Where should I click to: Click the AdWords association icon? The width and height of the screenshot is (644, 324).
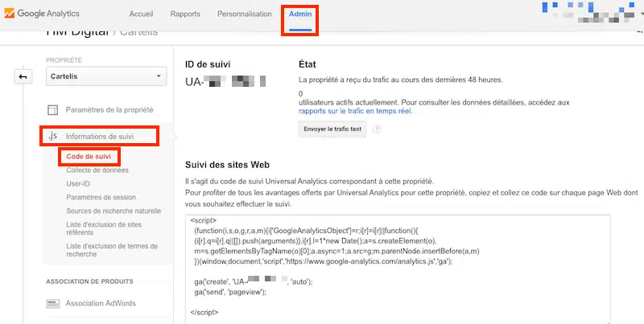click(53, 303)
